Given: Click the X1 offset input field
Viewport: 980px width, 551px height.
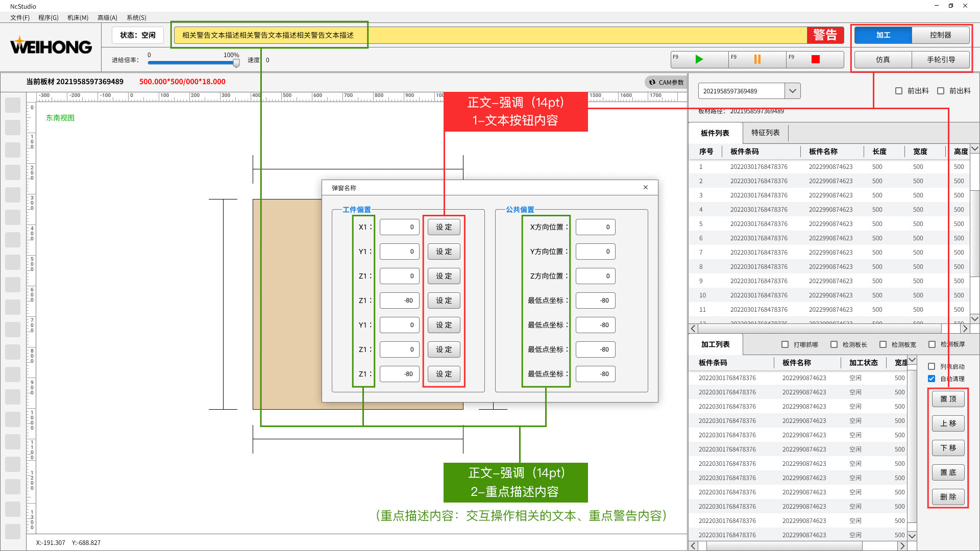Looking at the screenshot, I should click(x=399, y=227).
